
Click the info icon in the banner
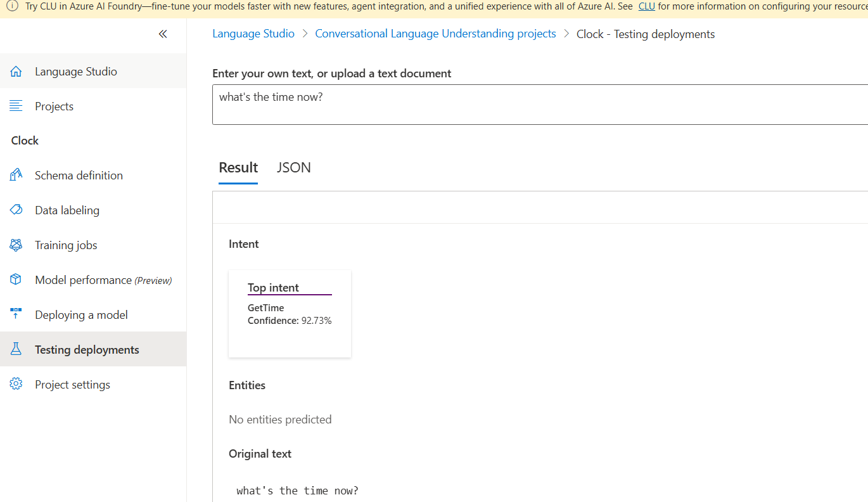tap(12, 6)
